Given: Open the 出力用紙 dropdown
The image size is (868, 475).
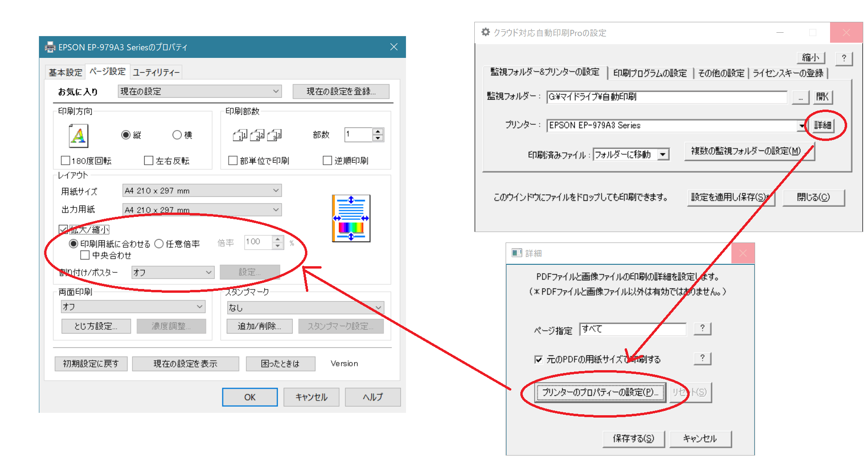Looking at the screenshot, I should tap(202, 209).
